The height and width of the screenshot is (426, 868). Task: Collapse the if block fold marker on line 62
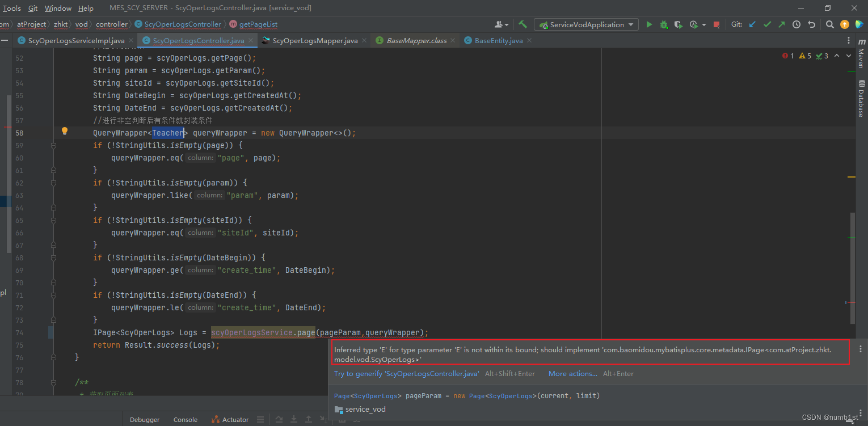click(x=53, y=183)
